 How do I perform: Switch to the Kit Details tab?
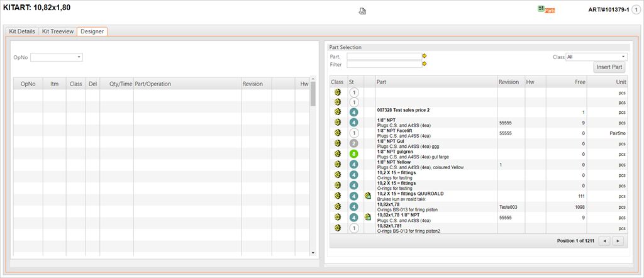22,31
